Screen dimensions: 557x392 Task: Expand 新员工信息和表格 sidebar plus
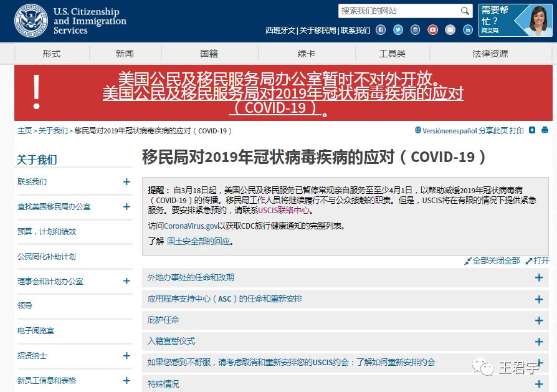point(126,381)
